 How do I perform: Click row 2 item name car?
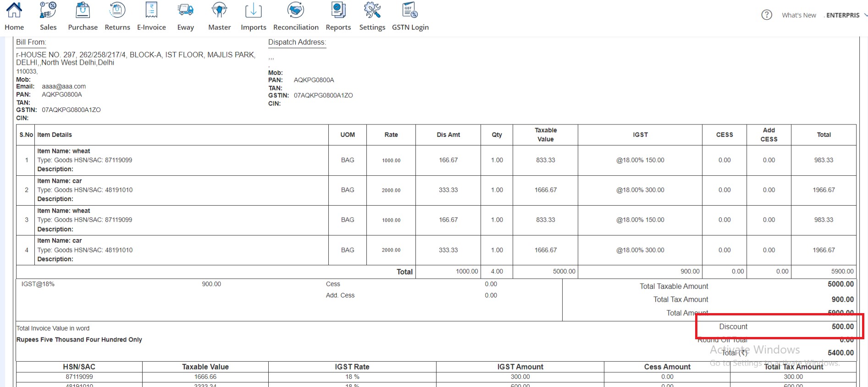(x=60, y=181)
